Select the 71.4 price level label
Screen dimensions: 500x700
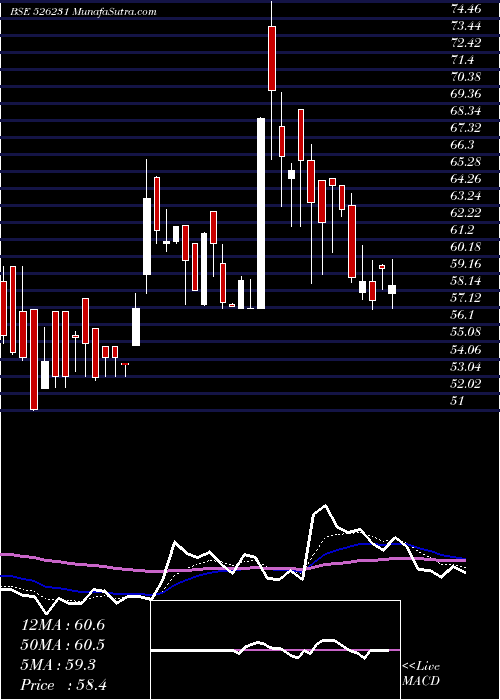[x=463, y=59]
